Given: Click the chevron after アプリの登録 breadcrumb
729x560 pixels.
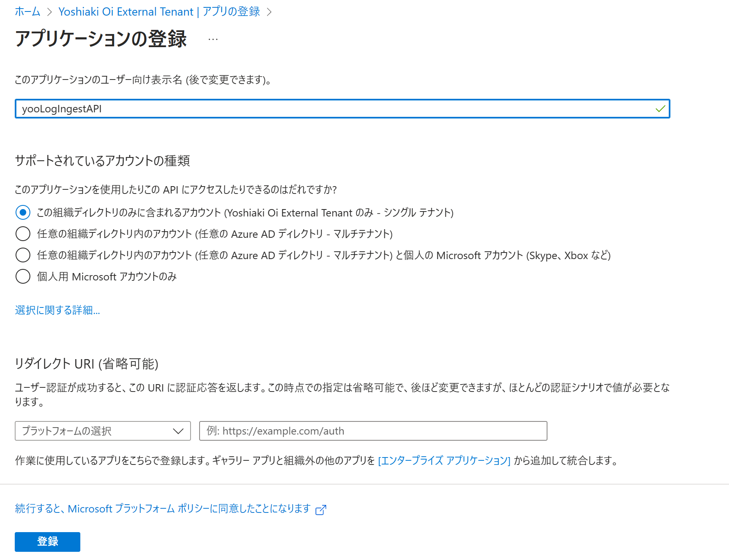Looking at the screenshot, I should click(269, 12).
